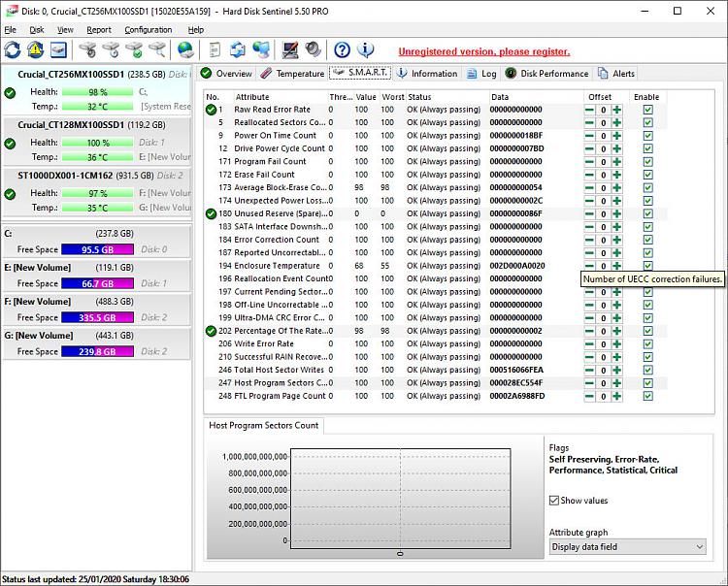Click the C: drive free space bar
The height and width of the screenshot is (586, 728).
click(97, 249)
